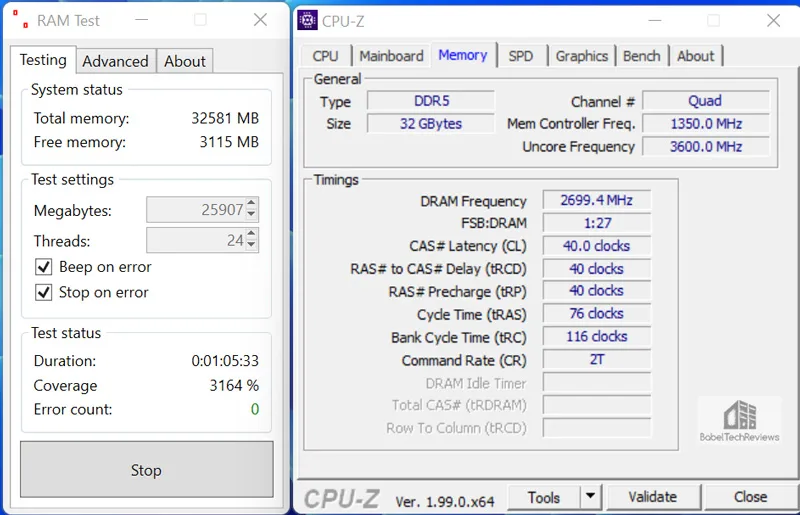Click the CPU-Z title bar icon

click(308, 20)
